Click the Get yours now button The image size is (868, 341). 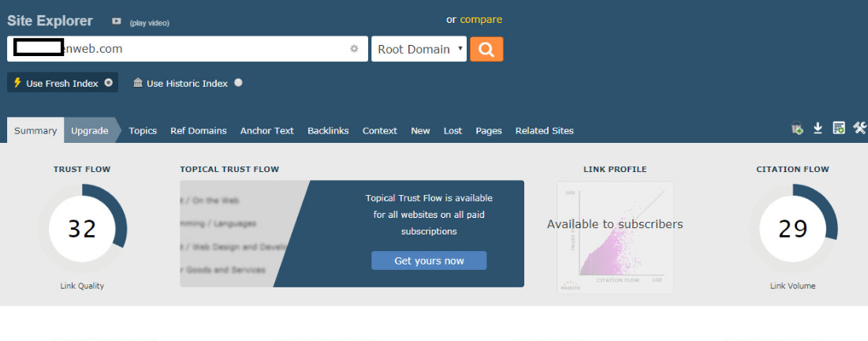[x=429, y=260]
